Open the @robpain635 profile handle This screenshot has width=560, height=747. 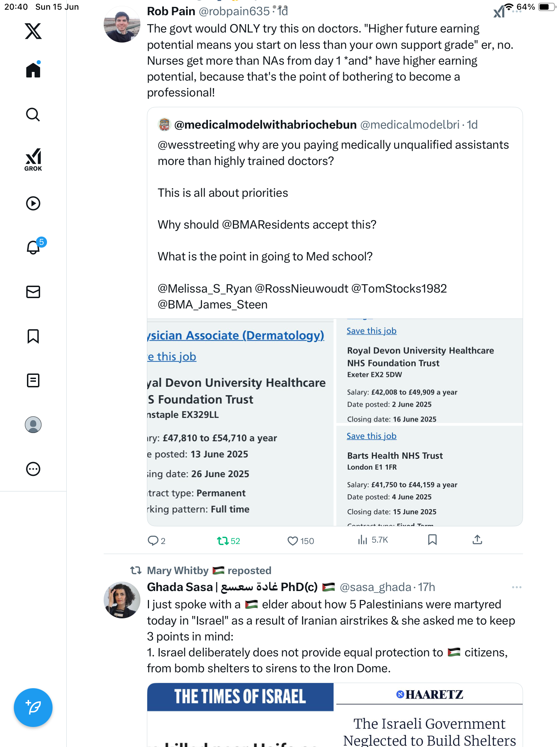[234, 11]
